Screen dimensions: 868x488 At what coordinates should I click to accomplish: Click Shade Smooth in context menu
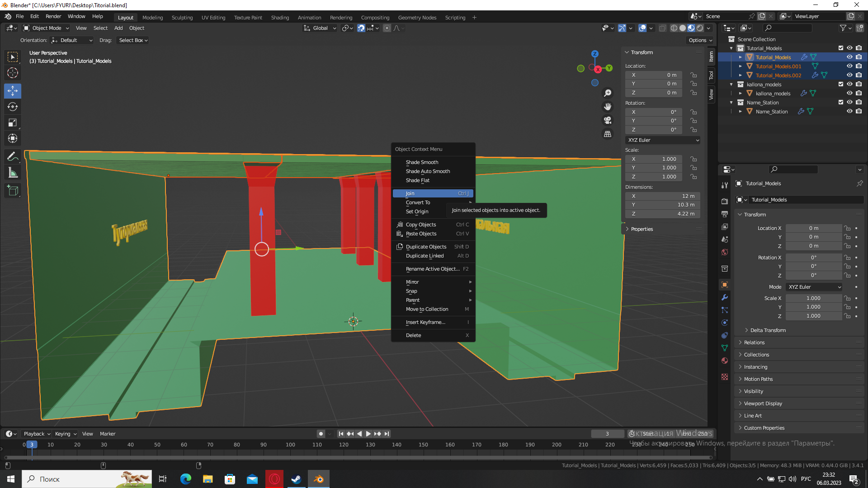pyautogui.click(x=422, y=162)
